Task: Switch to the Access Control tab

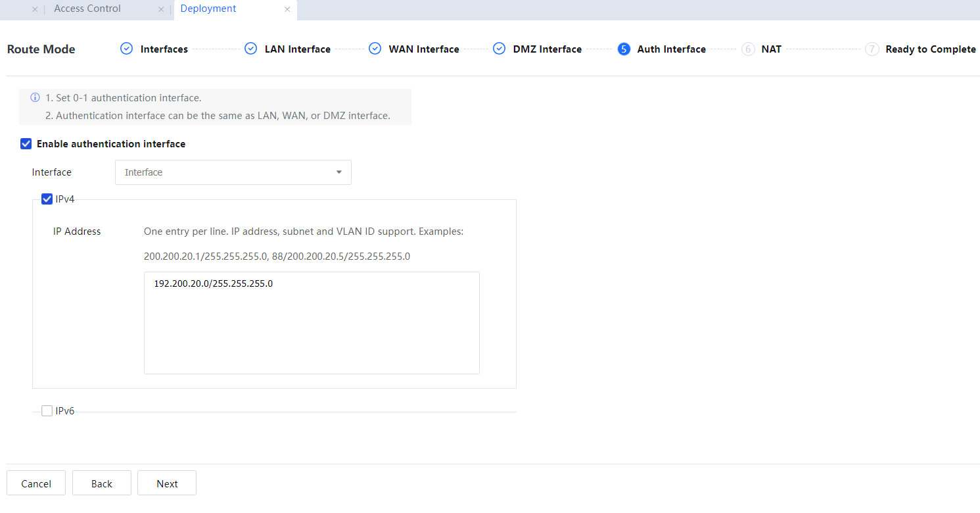Action: [87, 9]
